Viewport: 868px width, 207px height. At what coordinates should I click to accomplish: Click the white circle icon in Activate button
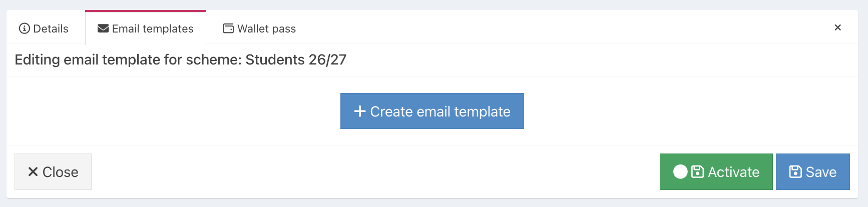tap(680, 172)
